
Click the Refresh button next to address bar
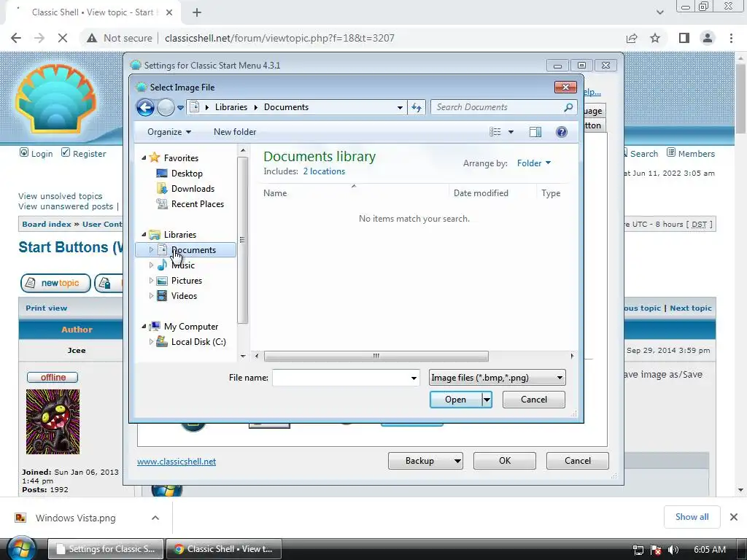point(417,108)
